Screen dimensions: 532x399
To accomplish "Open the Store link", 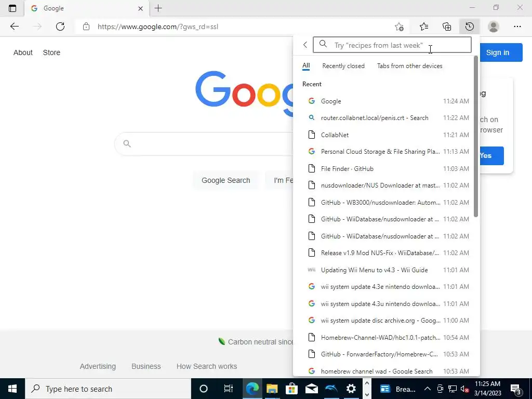I will coord(51,52).
